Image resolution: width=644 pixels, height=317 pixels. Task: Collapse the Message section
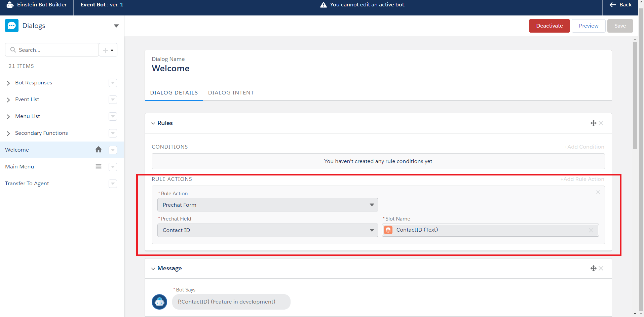click(x=153, y=269)
